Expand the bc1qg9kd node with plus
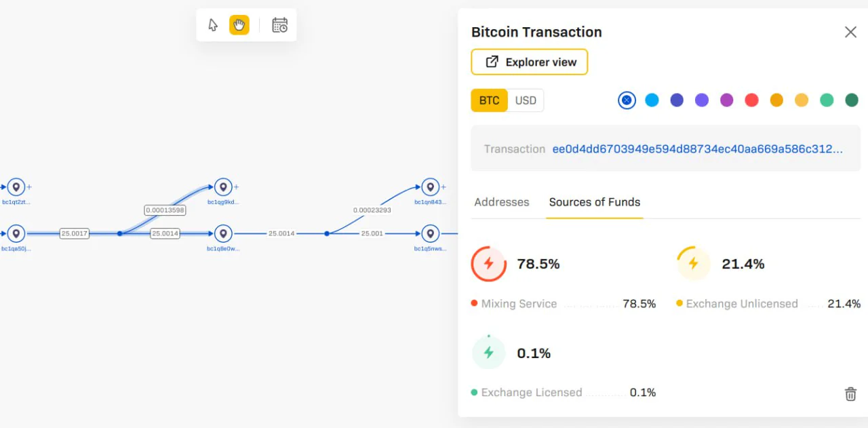This screenshot has height=428, width=868. [236, 187]
